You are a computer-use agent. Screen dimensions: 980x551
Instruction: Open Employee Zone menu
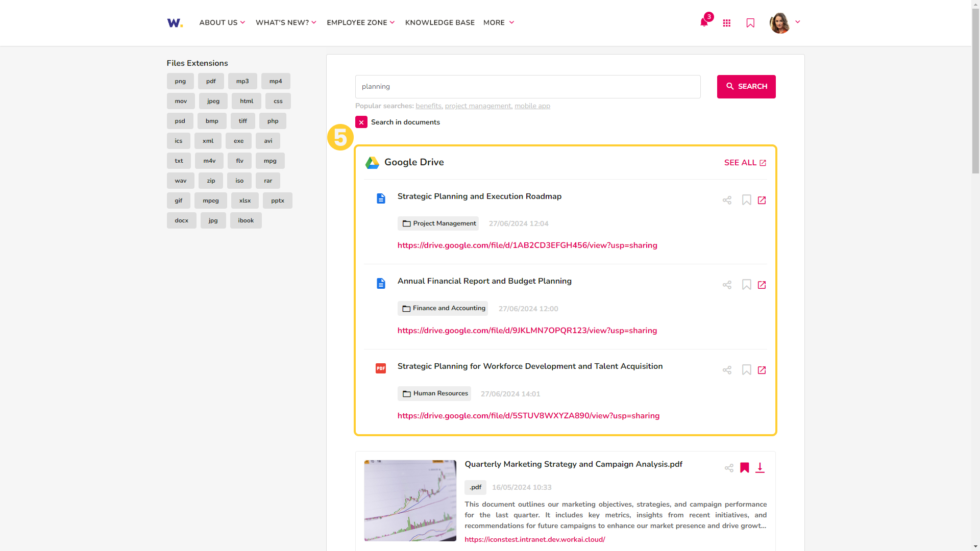(x=360, y=22)
